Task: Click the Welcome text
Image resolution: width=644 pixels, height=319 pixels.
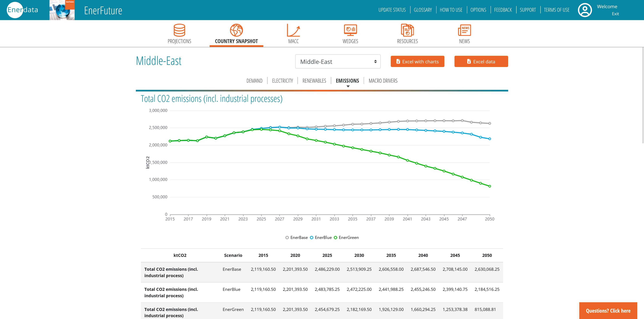Action: coord(607,7)
